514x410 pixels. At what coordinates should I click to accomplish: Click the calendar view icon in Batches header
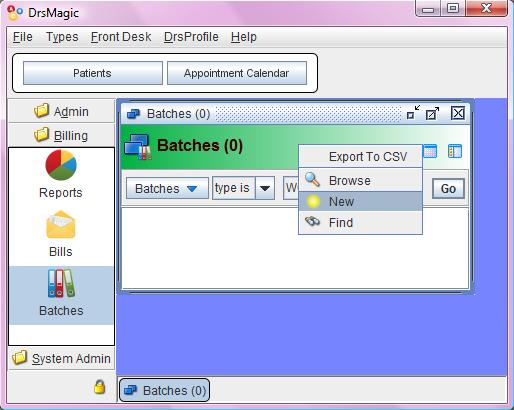click(430, 151)
